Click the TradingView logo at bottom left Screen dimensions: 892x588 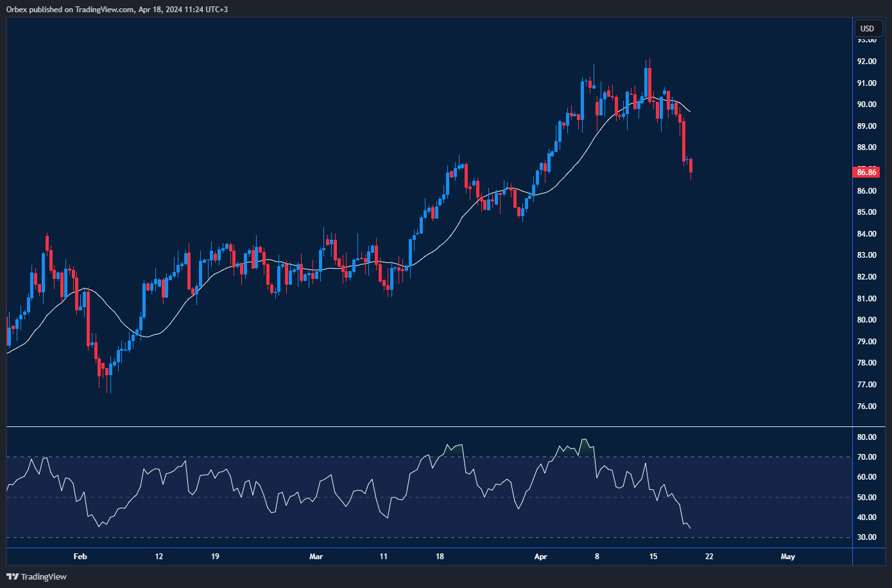[x=37, y=576]
